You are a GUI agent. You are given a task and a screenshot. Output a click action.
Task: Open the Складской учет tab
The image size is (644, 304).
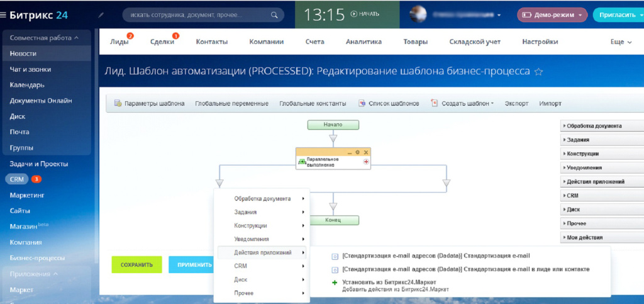point(475,42)
